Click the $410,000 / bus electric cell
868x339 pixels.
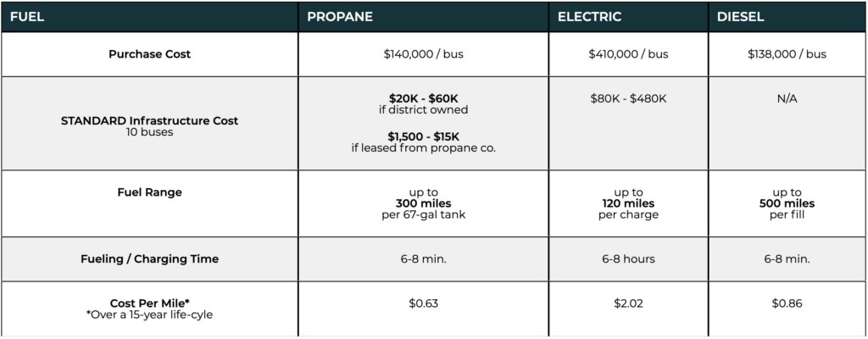(628, 54)
